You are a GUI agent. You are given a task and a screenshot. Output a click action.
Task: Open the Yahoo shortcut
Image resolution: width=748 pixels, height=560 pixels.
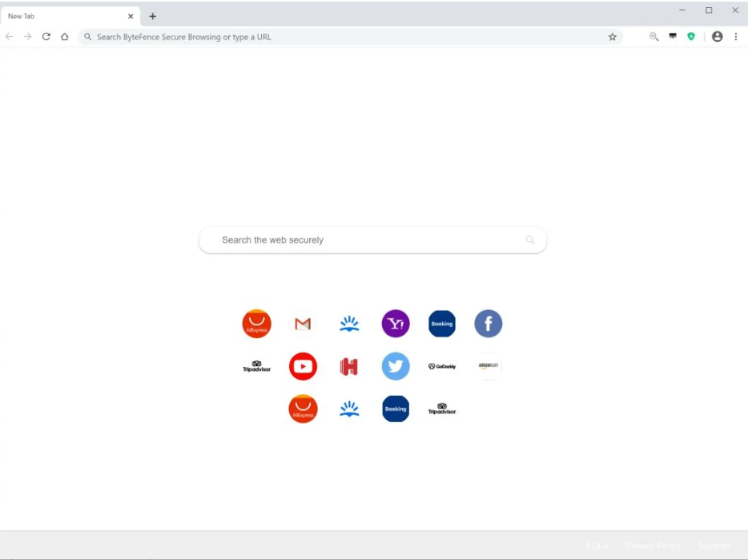tap(396, 324)
